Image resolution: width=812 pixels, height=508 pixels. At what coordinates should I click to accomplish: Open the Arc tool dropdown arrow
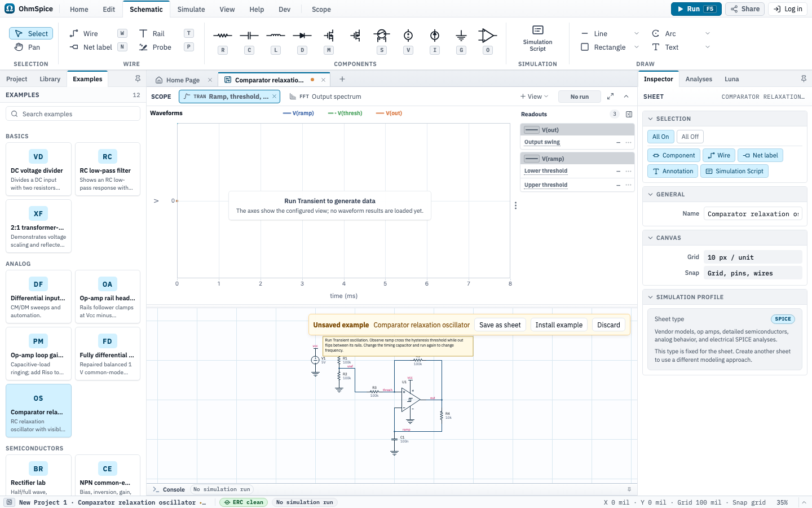(708, 33)
